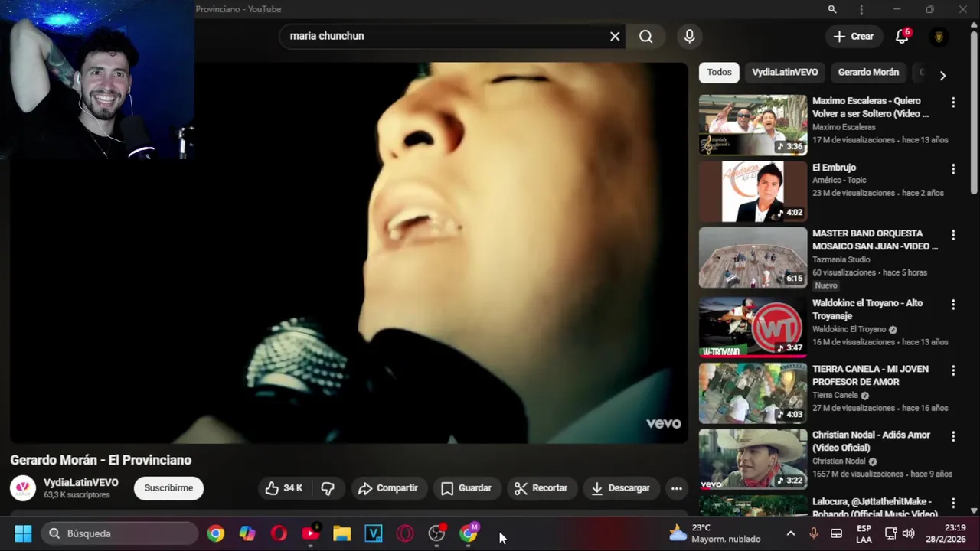
Task: Switch input language ESP LAA
Action: 864,533
